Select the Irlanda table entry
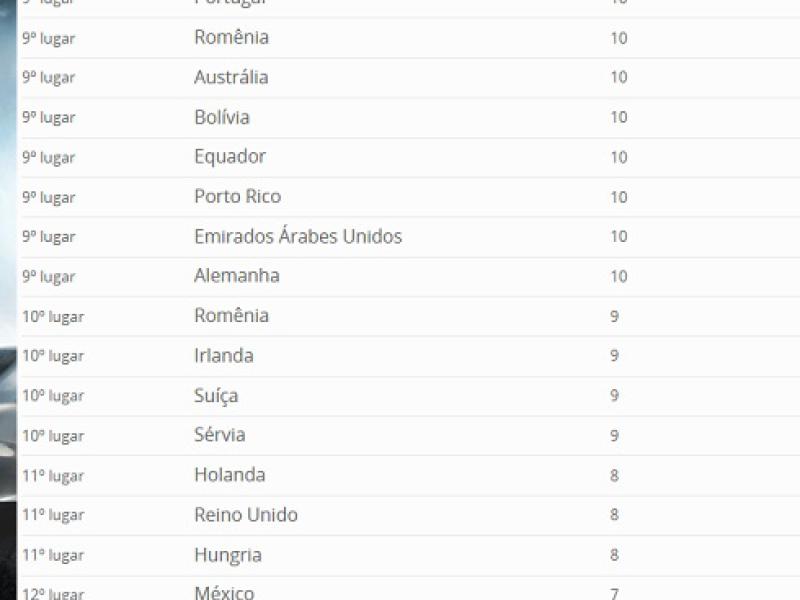 pyautogui.click(x=224, y=356)
